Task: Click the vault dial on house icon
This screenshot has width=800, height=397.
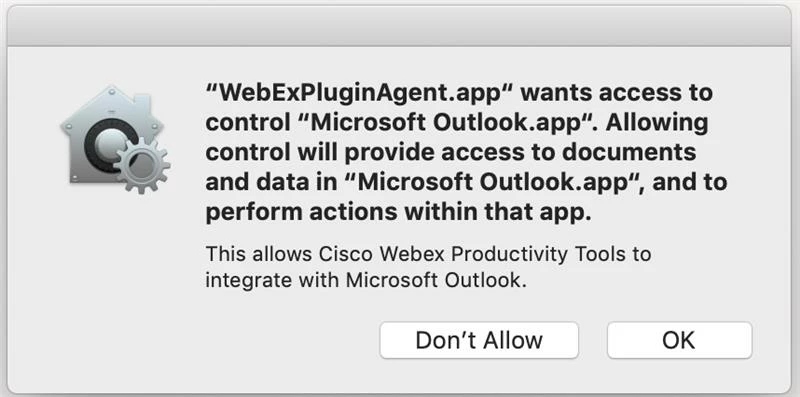Action: pyautogui.click(x=106, y=144)
